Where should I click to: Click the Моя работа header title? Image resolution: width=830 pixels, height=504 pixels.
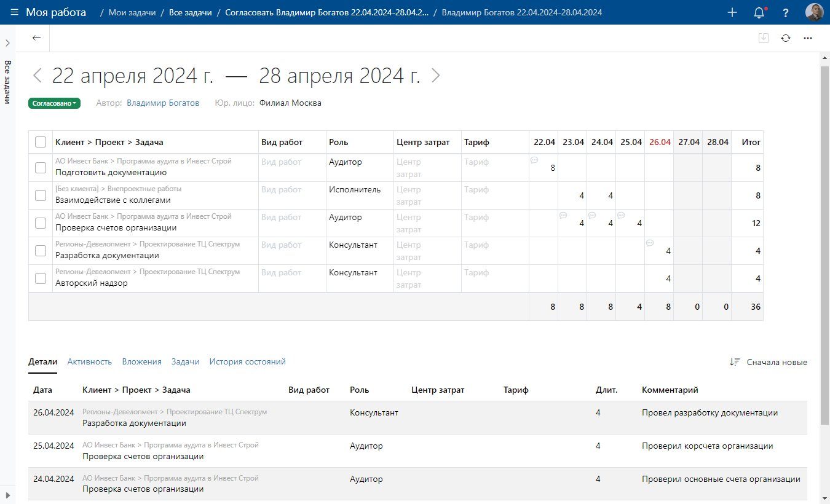[x=56, y=12]
